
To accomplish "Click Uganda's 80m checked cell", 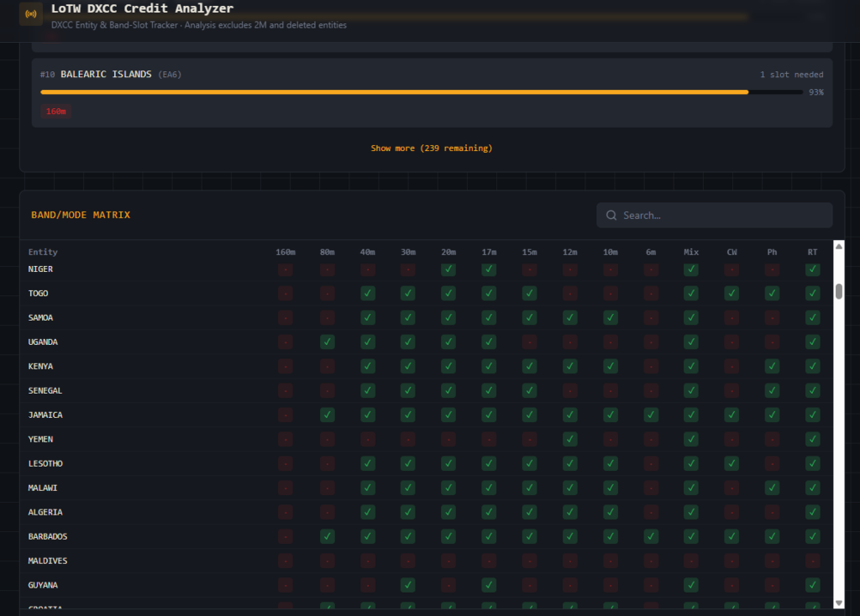I will click(x=327, y=342).
